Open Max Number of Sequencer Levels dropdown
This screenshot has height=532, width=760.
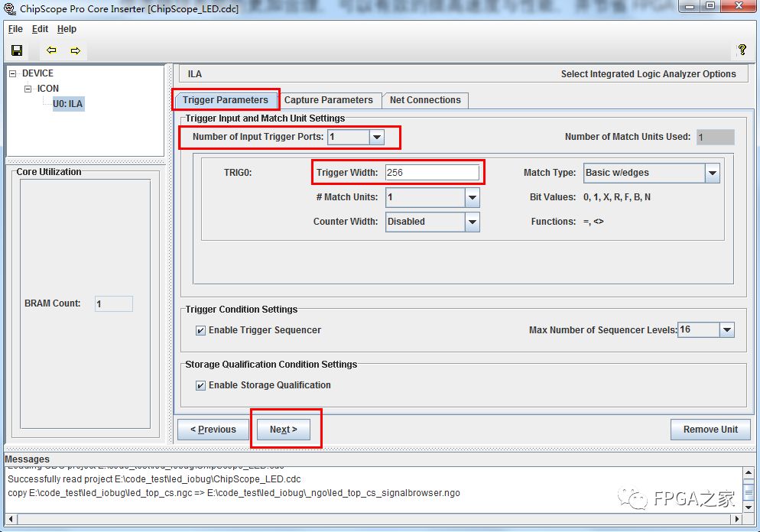coord(726,330)
